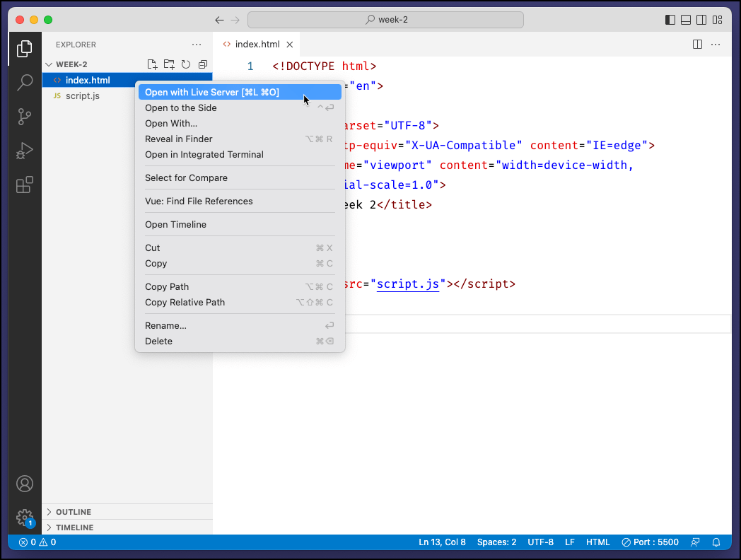Select script.js in the file tree
The image size is (741, 560).
pyautogui.click(x=127, y=96)
